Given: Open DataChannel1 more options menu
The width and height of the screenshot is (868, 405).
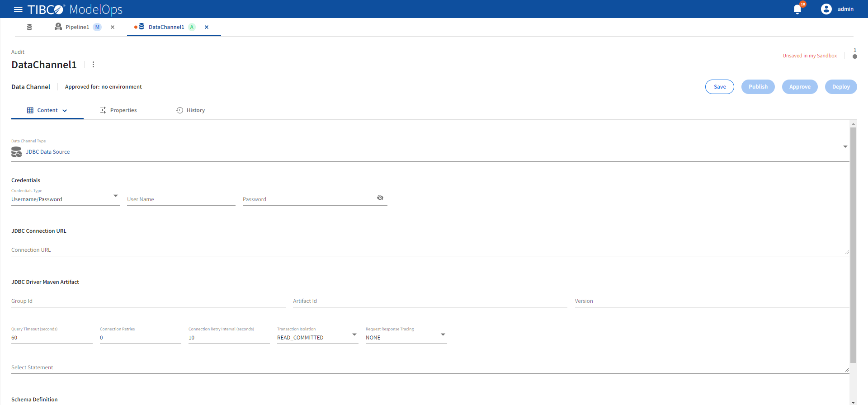Looking at the screenshot, I should click(94, 65).
